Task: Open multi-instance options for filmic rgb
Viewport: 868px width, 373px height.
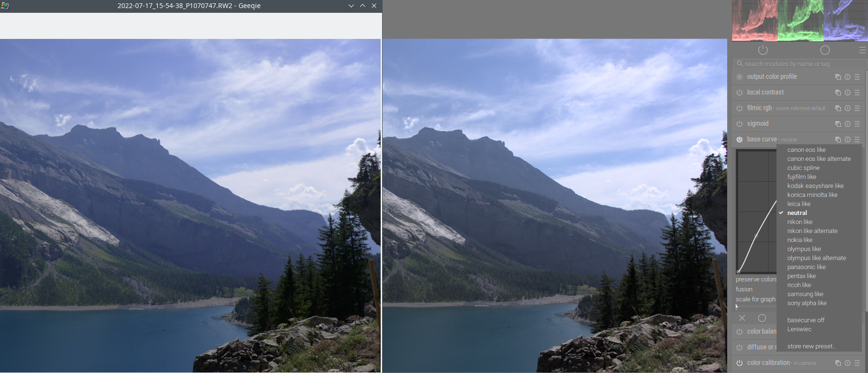Action: (x=838, y=108)
